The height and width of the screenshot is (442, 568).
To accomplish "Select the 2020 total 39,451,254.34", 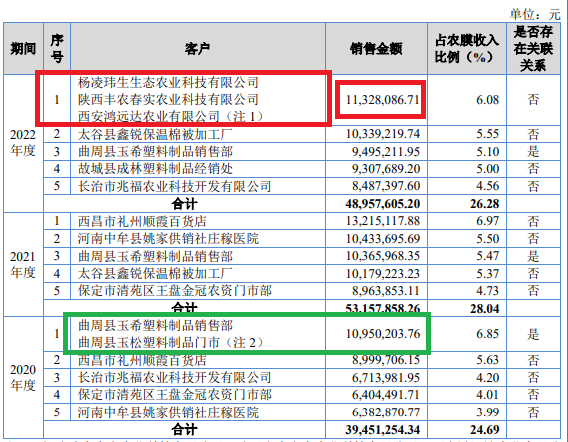I will coord(383,430).
